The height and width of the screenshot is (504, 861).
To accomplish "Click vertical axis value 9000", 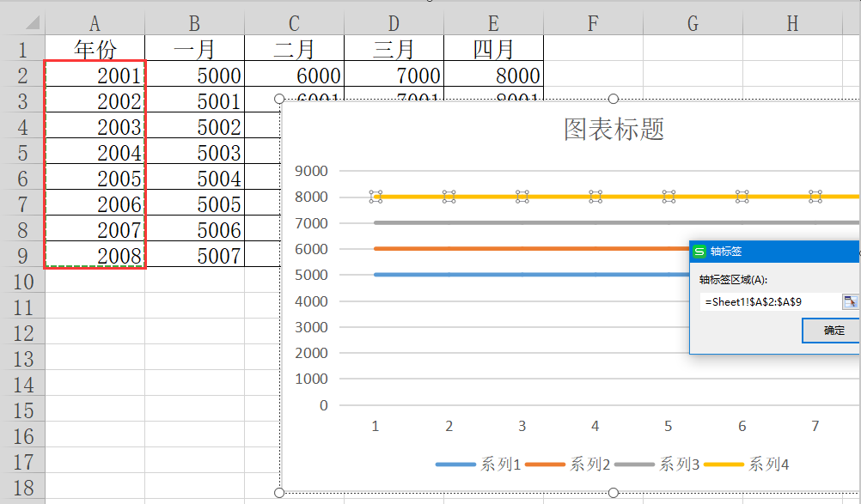I will 311,171.
